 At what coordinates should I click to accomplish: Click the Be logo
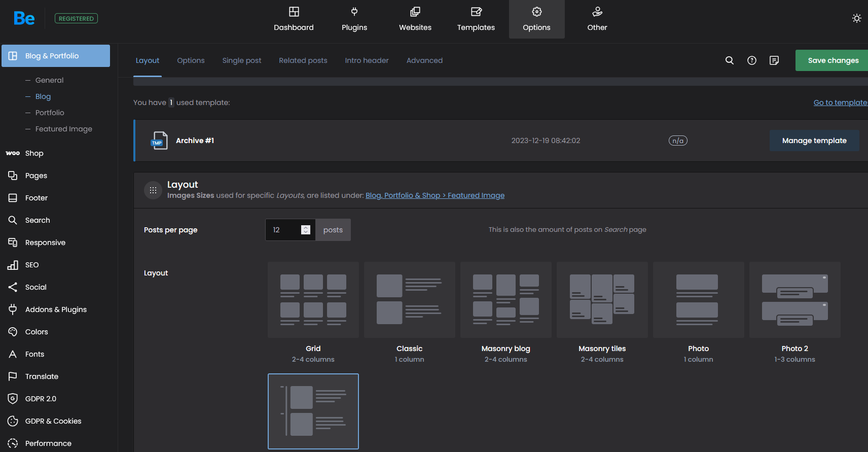[x=24, y=19]
